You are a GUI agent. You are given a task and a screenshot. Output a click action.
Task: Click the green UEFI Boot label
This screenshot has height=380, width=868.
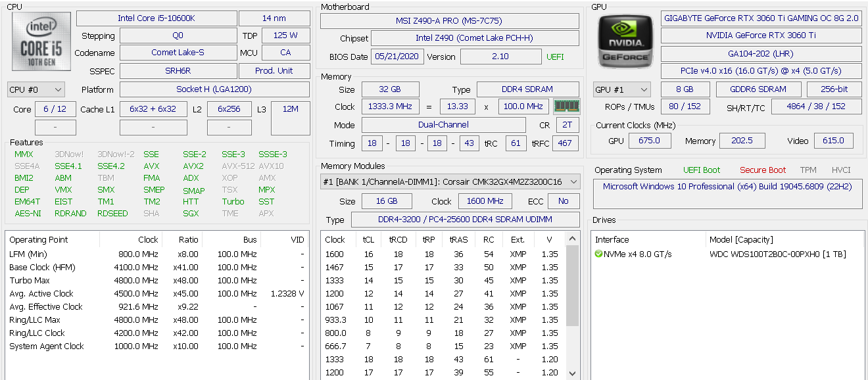[702, 170]
